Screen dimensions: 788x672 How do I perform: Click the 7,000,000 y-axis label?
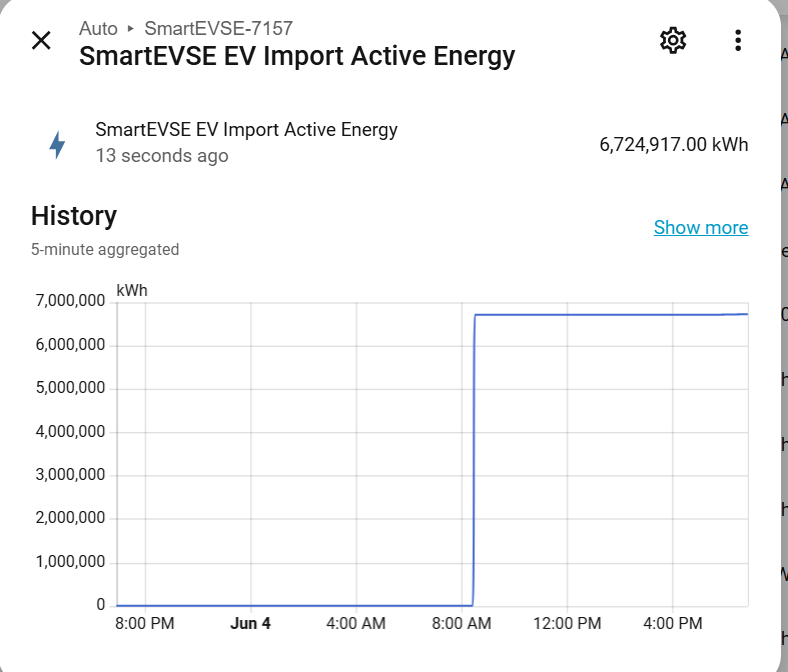(x=70, y=301)
